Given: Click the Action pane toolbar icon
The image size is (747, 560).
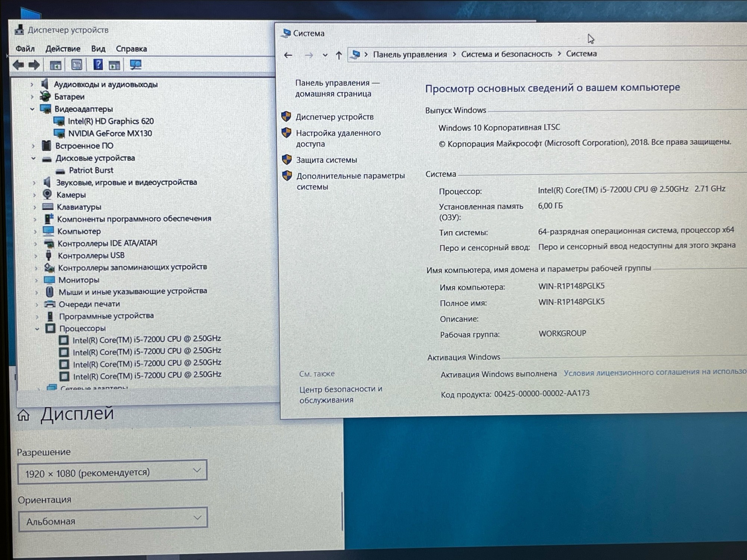Looking at the screenshot, I should (114, 65).
